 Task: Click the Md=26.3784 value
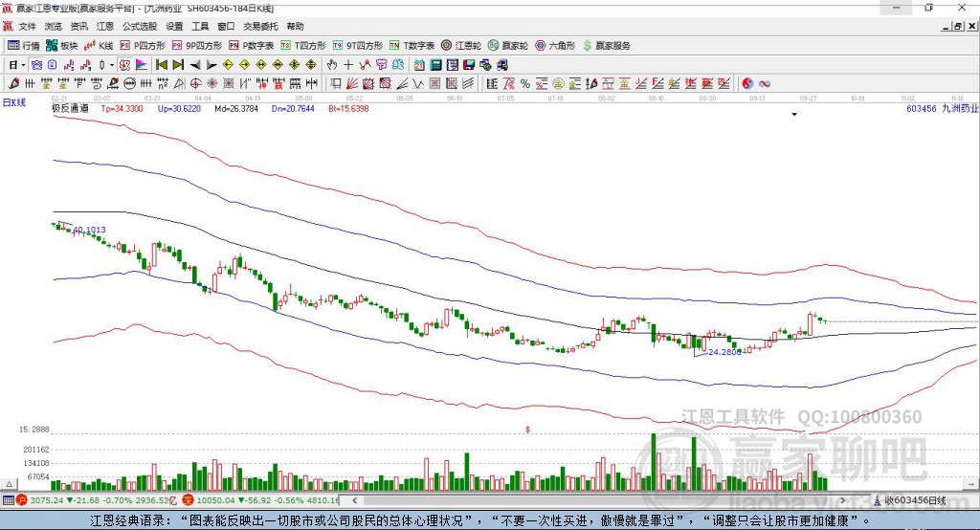click(236, 108)
